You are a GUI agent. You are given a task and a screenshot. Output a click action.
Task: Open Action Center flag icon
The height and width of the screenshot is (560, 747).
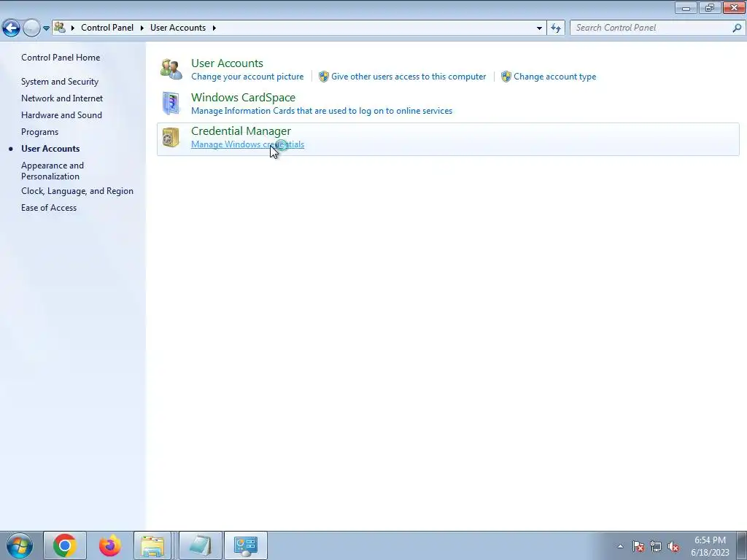click(x=638, y=546)
